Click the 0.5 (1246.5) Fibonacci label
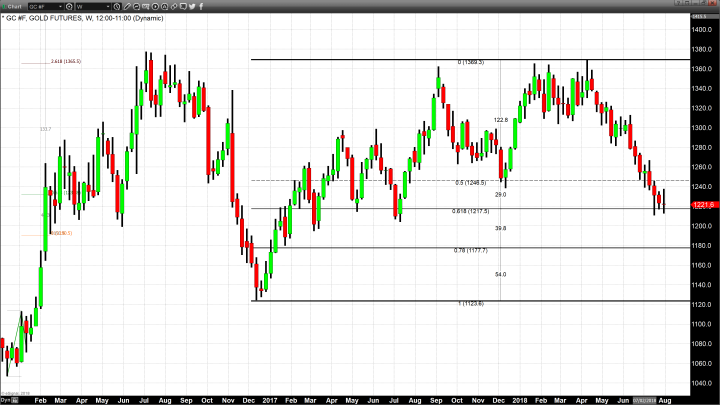The image size is (720, 405). point(471,183)
